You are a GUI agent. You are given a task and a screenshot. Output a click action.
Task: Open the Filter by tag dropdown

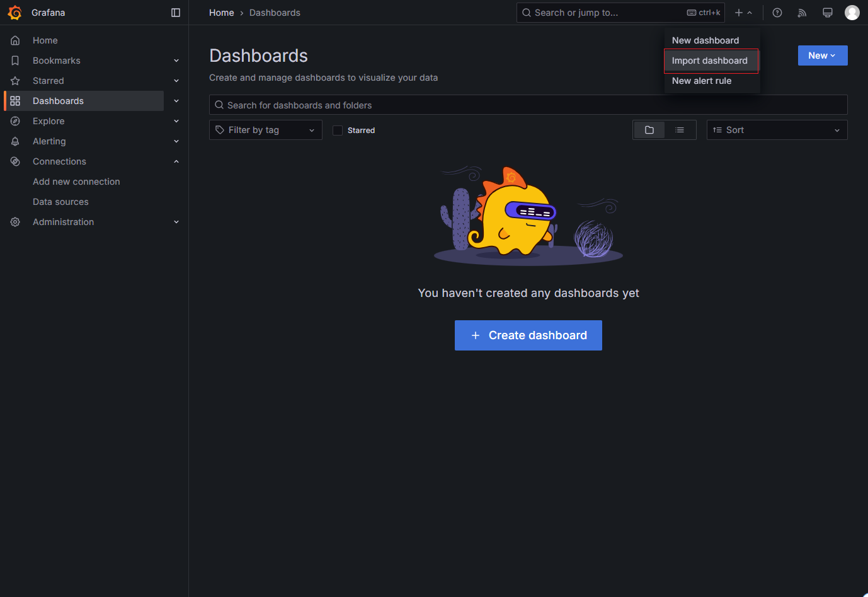click(x=266, y=130)
